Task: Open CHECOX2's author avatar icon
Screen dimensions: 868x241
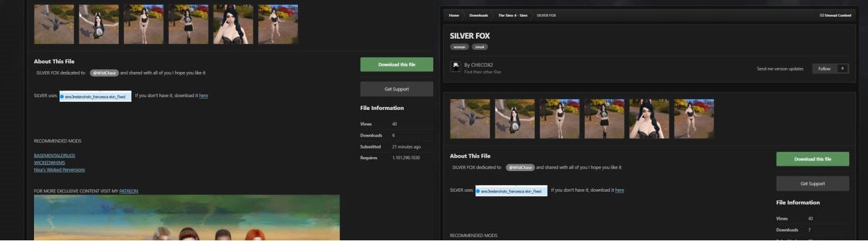Action: pyautogui.click(x=455, y=67)
